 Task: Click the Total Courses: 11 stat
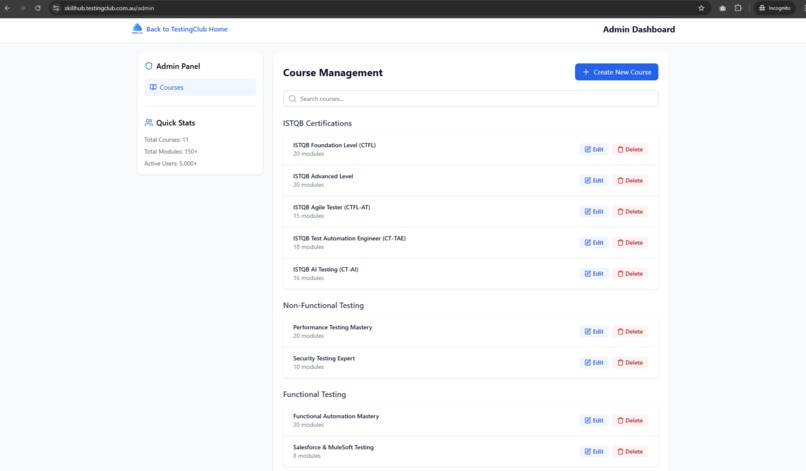tap(167, 140)
